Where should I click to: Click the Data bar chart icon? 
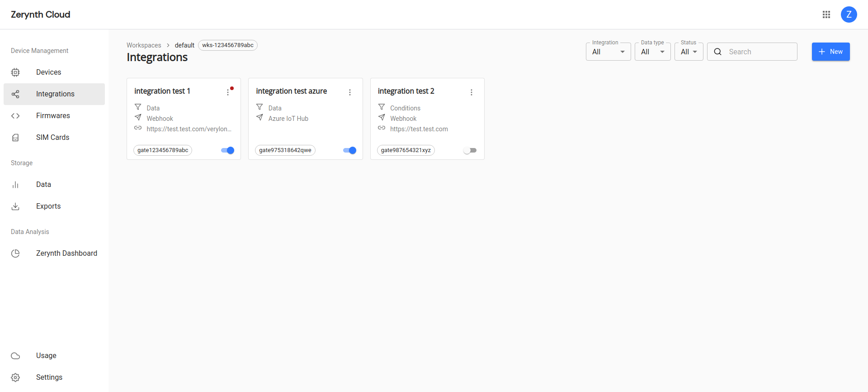(x=15, y=185)
